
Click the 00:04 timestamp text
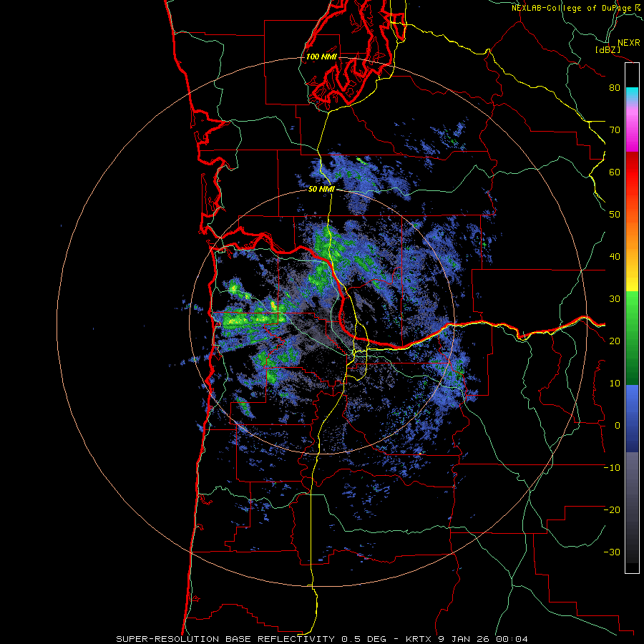512,639
